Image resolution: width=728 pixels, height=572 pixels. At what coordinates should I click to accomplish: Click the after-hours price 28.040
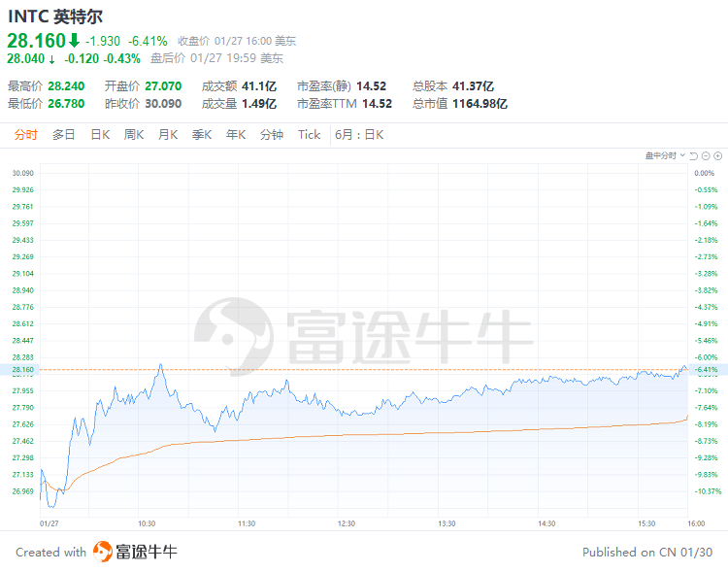(x=25, y=58)
